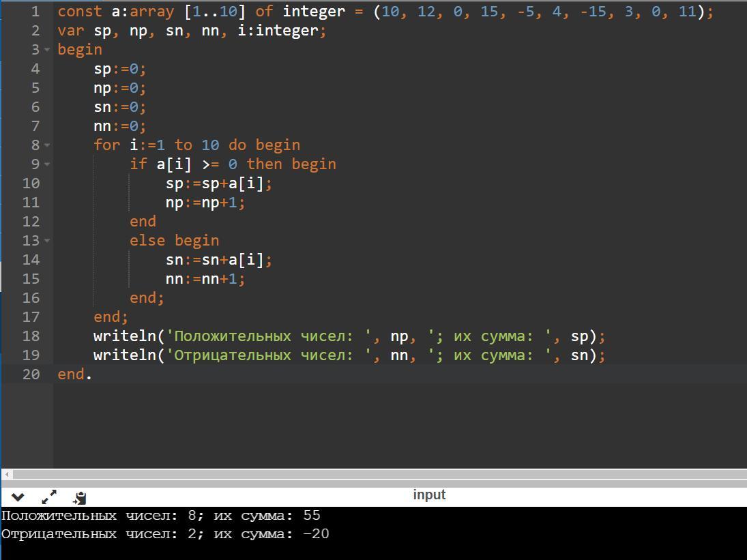747x560 pixels.
Task: Click the 'else' keyword on line 13
Action: pos(147,241)
